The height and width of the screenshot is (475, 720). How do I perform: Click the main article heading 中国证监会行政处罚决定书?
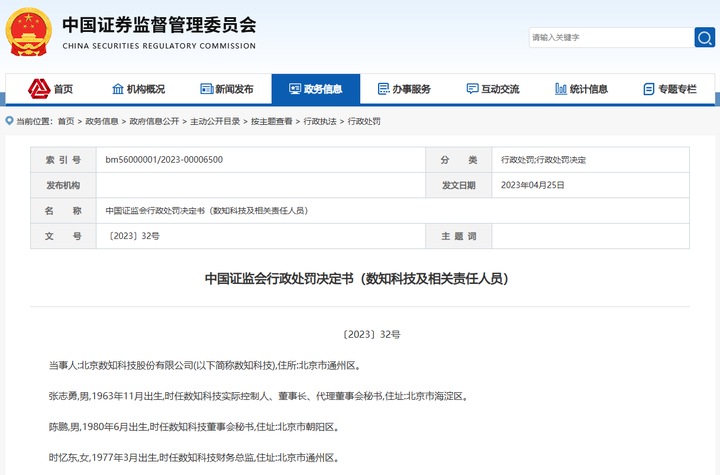pos(357,279)
